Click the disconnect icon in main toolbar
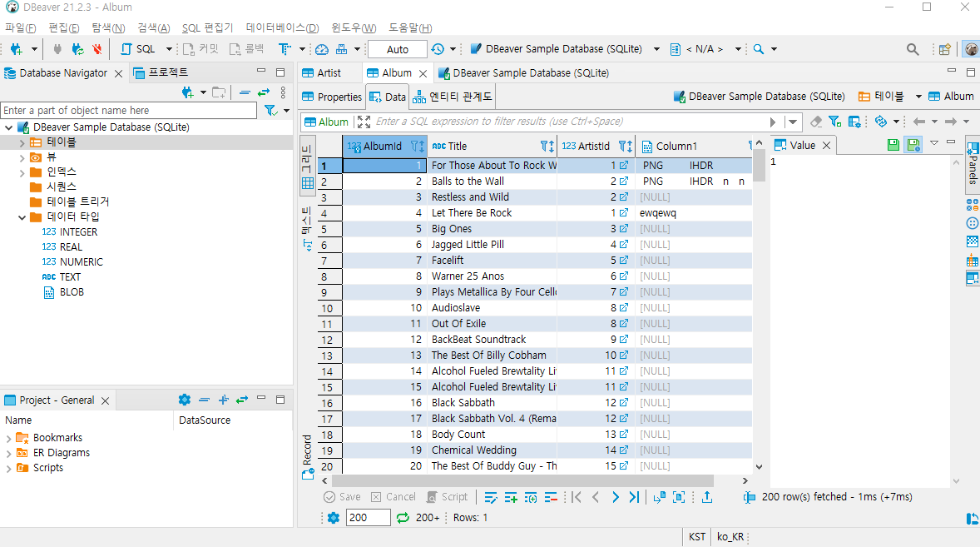This screenshot has width=980, height=547. click(x=57, y=49)
